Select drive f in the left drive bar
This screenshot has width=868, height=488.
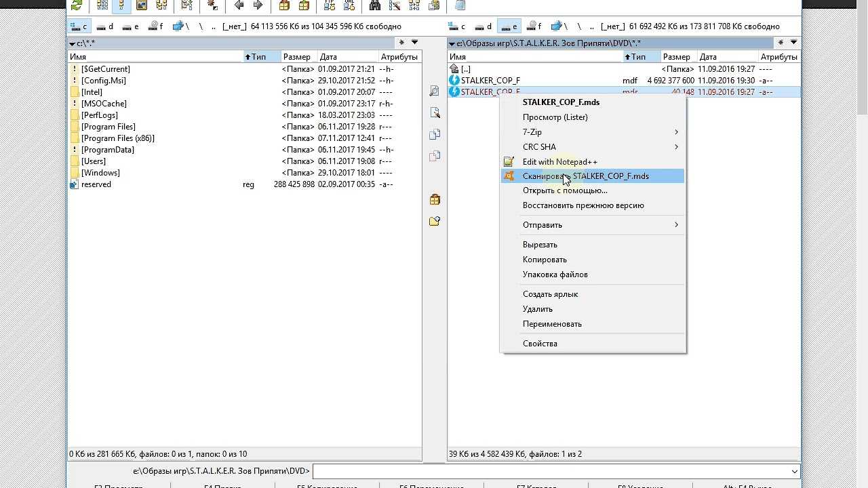[155, 26]
